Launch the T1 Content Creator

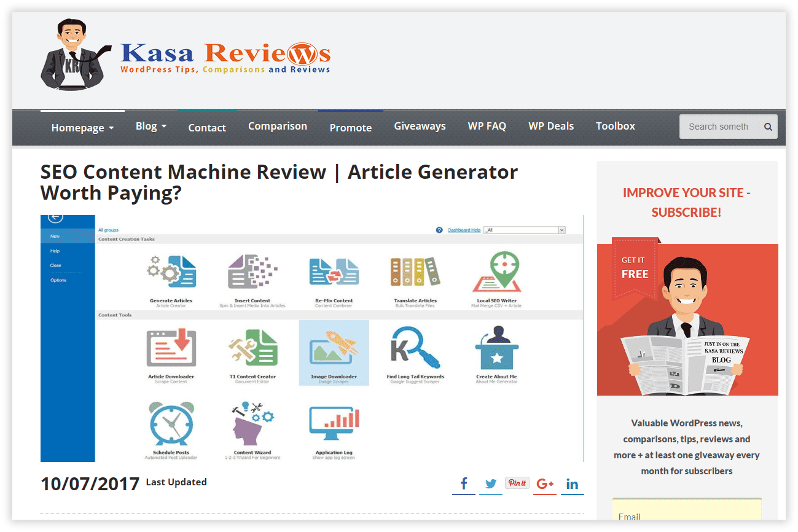coord(252,353)
